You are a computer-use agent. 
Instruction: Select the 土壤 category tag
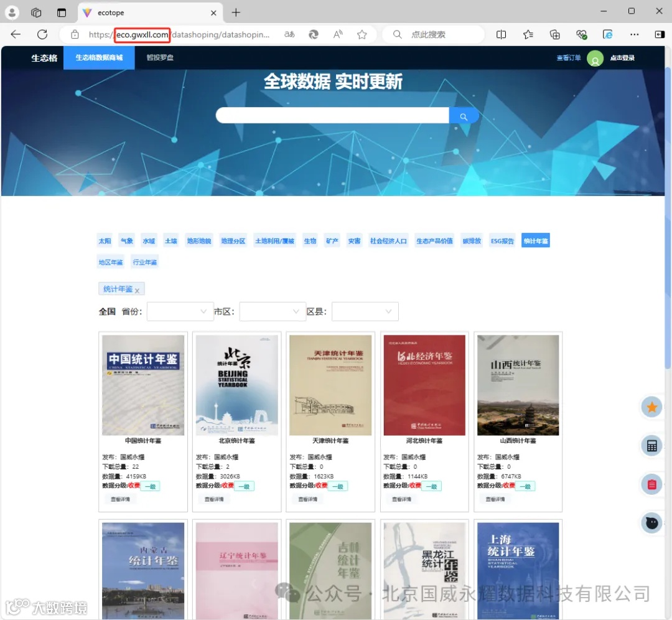[171, 241]
